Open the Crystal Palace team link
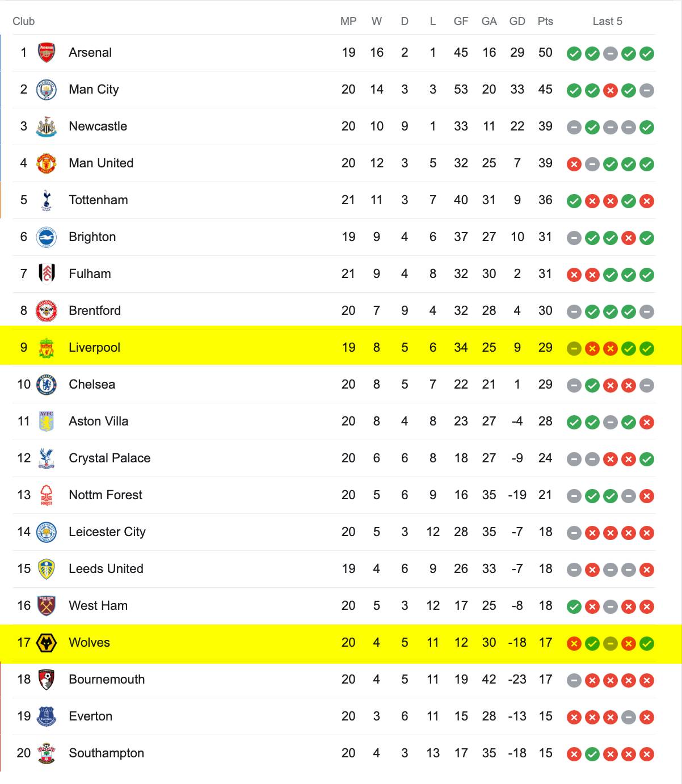682x784 pixels. click(110, 458)
